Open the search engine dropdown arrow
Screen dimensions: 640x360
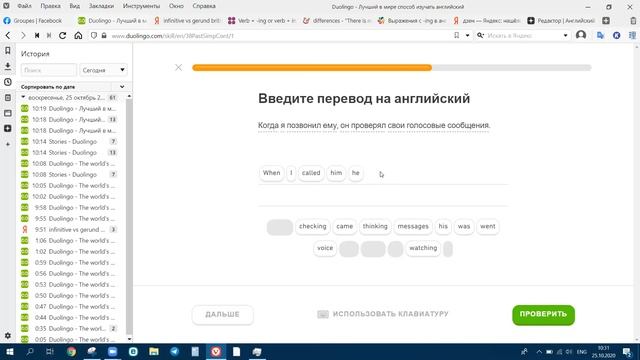(x=565, y=36)
